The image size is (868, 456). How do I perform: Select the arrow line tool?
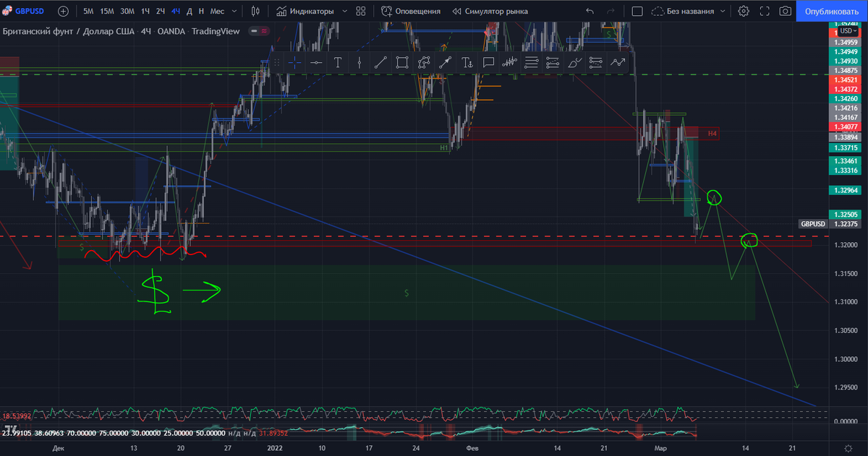point(446,63)
